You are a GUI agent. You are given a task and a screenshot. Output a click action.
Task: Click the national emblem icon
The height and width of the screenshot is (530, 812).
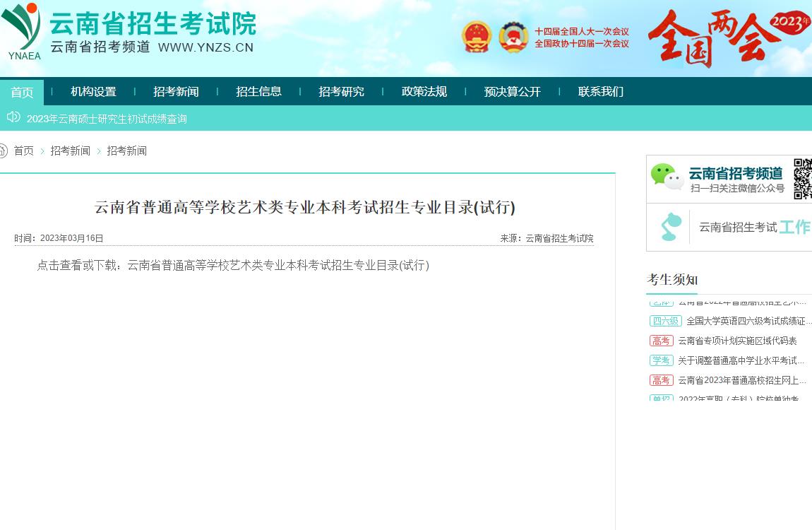[477, 37]
